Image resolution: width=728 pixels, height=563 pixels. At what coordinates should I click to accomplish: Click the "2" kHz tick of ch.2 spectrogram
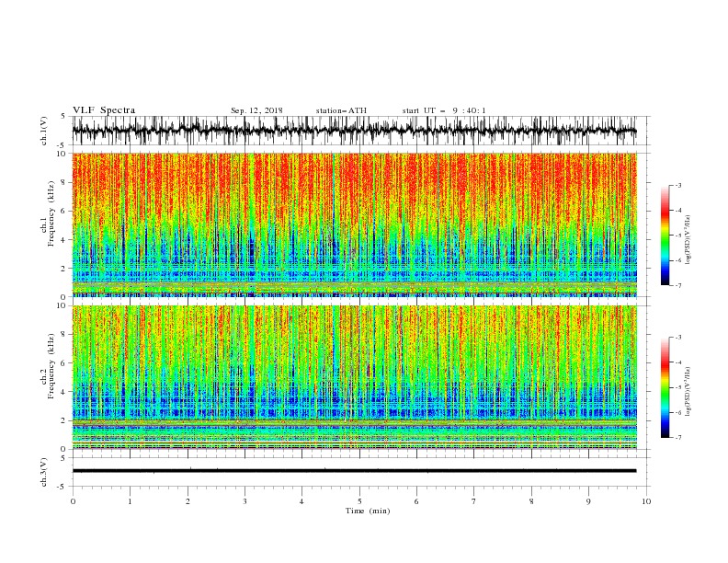coord(64,420)
